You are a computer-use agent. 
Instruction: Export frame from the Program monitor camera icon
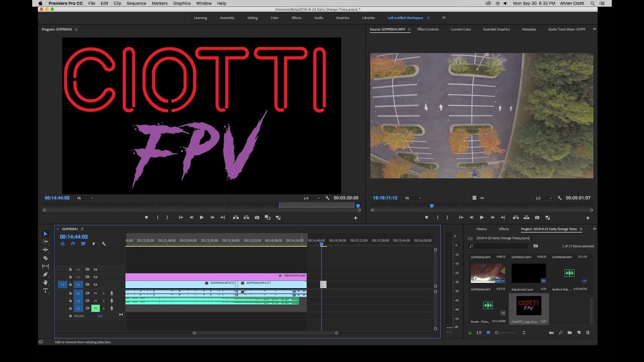(257, 218)
